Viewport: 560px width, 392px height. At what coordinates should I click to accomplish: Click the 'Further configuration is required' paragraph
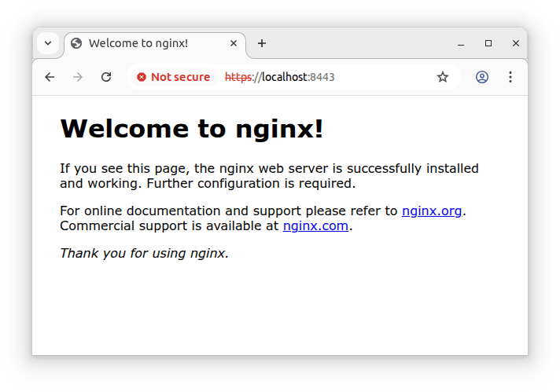click(269, 176)
